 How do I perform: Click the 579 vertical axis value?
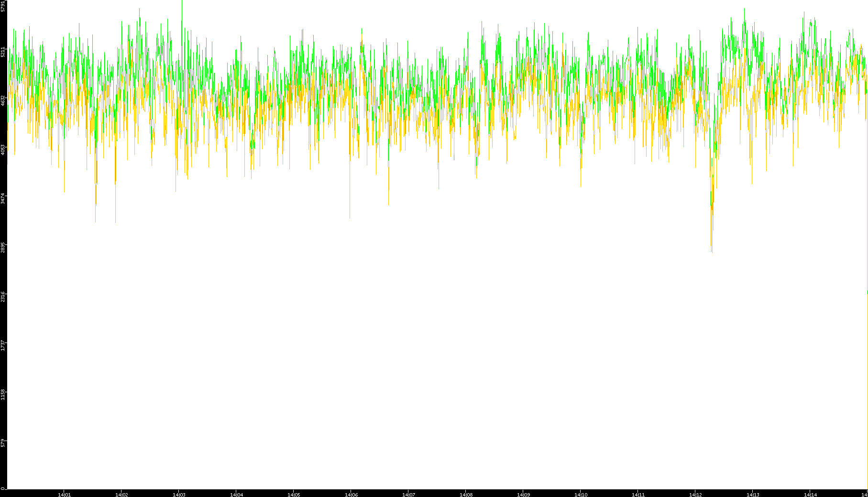[3, 443]
